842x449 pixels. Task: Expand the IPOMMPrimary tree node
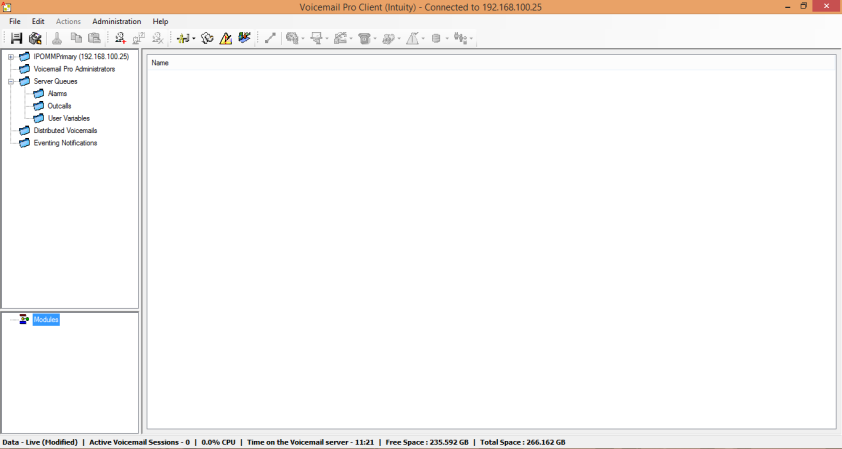click(x=11, y=56)
